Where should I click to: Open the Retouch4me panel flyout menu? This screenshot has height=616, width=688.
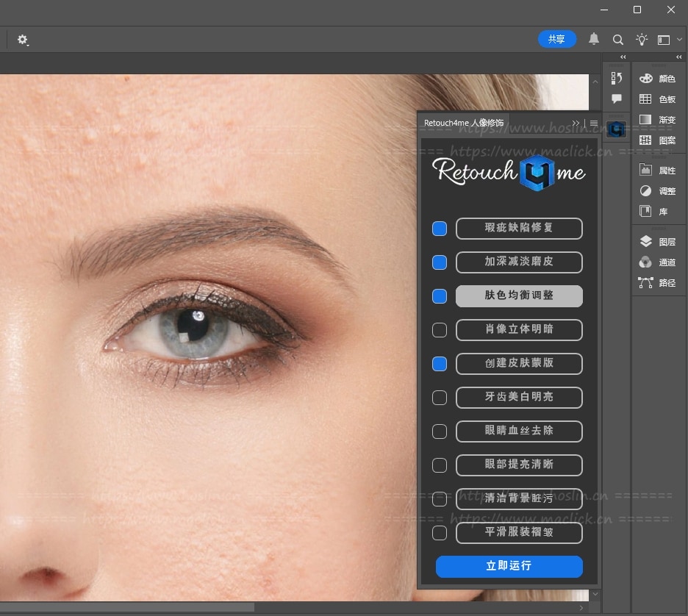tap(594, 123)
